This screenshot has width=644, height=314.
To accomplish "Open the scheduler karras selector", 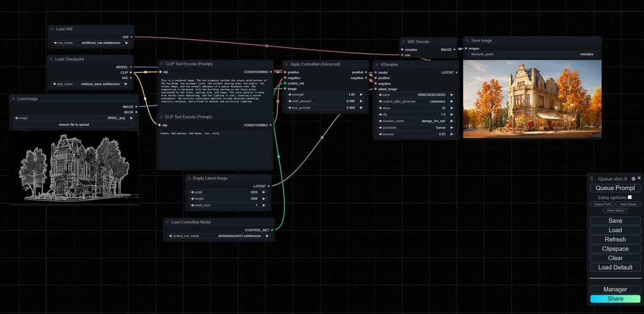I will (416, 128).
